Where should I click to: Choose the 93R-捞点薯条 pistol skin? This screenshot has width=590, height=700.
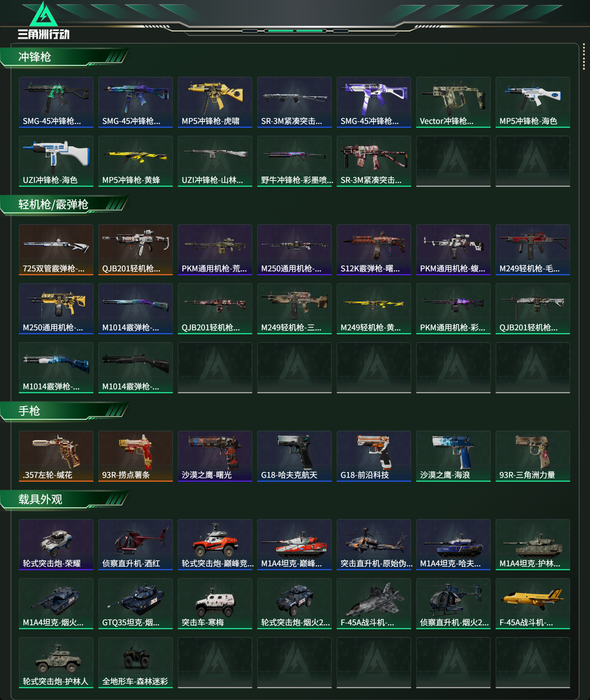point(135,456)
